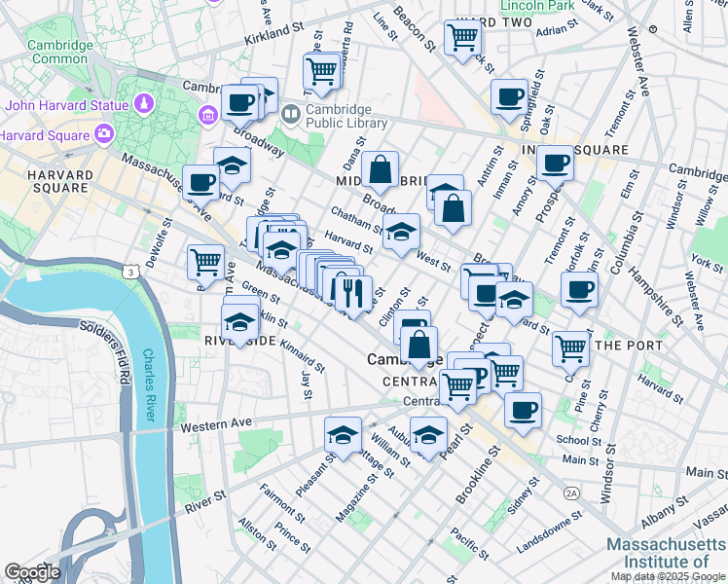
Task: Click the purple museum icon near Harvard Yard
Action: (x=208, y=114)
